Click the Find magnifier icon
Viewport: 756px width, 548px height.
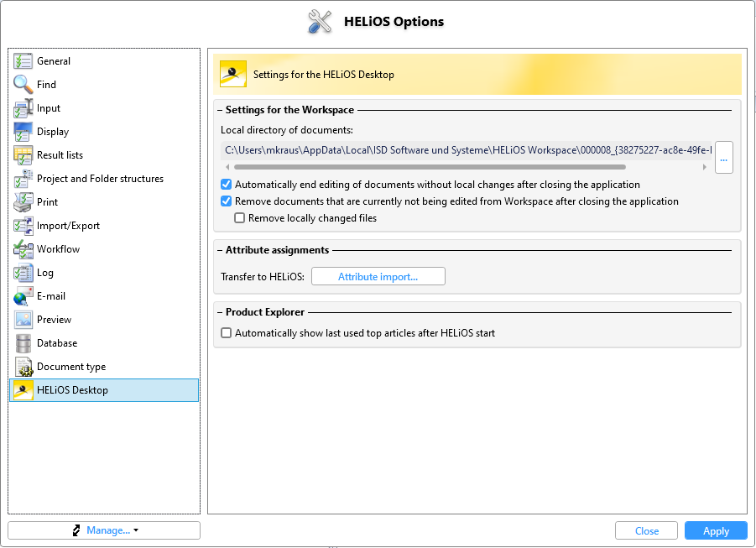(x=23, y=85)
